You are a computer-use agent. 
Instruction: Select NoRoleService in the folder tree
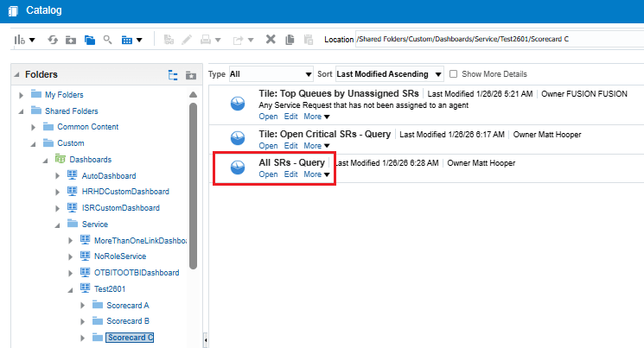pos(120,256)
